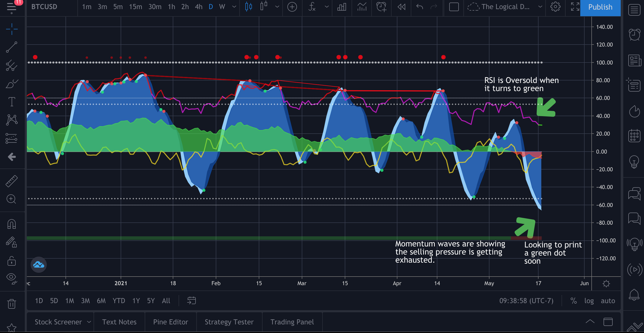Open the alerts clock panel
Viewport: 644px width, 333px height.
click(634, 35)
